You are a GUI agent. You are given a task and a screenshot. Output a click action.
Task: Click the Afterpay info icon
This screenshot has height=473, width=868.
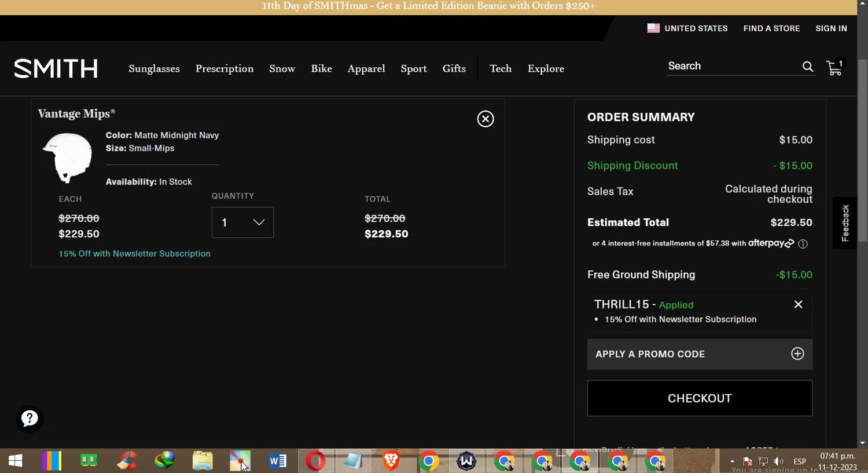tap(803, 244)
